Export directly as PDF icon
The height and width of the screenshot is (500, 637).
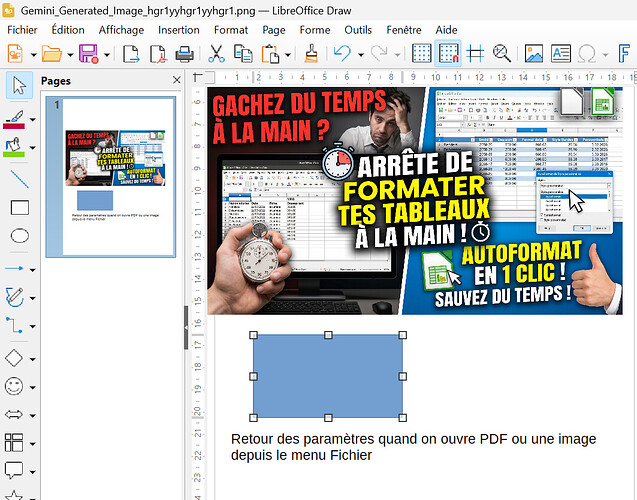coord(158,54)
